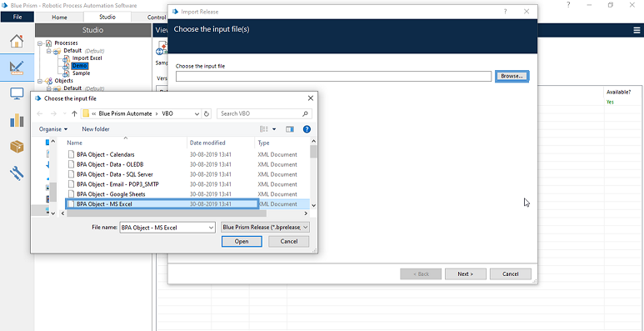The height and width of the screenshot is (331, 644).
Task: Click the file icon of BPA Object - Calendars
Action: 71,154
